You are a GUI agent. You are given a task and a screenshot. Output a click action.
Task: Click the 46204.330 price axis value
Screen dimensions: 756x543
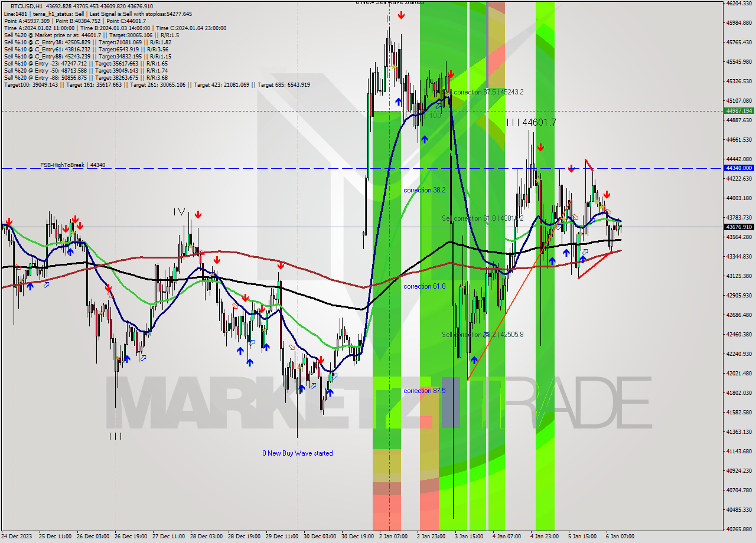[739, 4]
